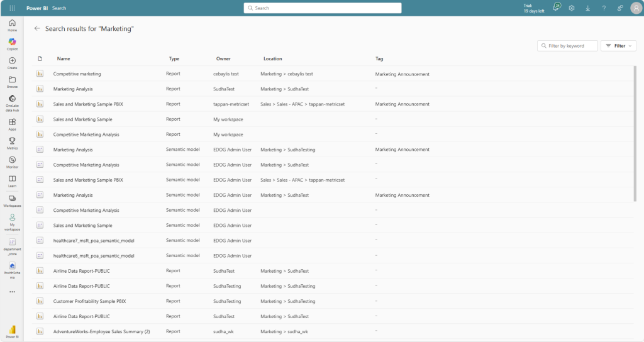
Task: Show more sidebar options ellipsis
Action: click(x=13, y=292)
